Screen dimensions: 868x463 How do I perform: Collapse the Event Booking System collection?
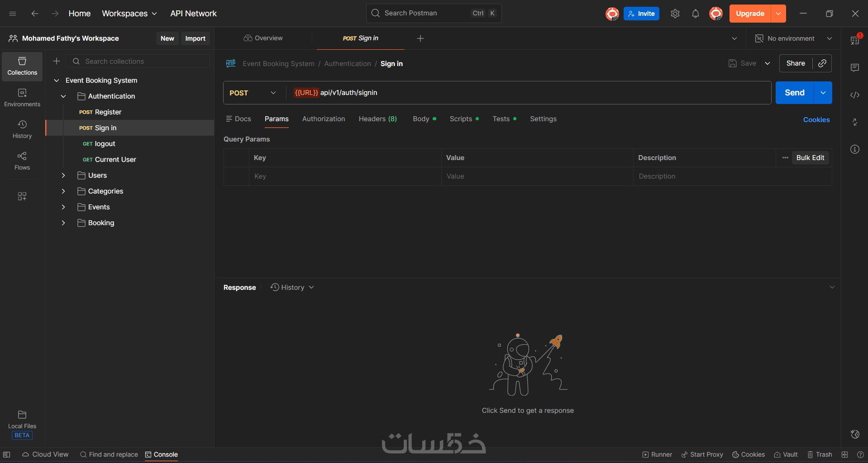(57, 80)
